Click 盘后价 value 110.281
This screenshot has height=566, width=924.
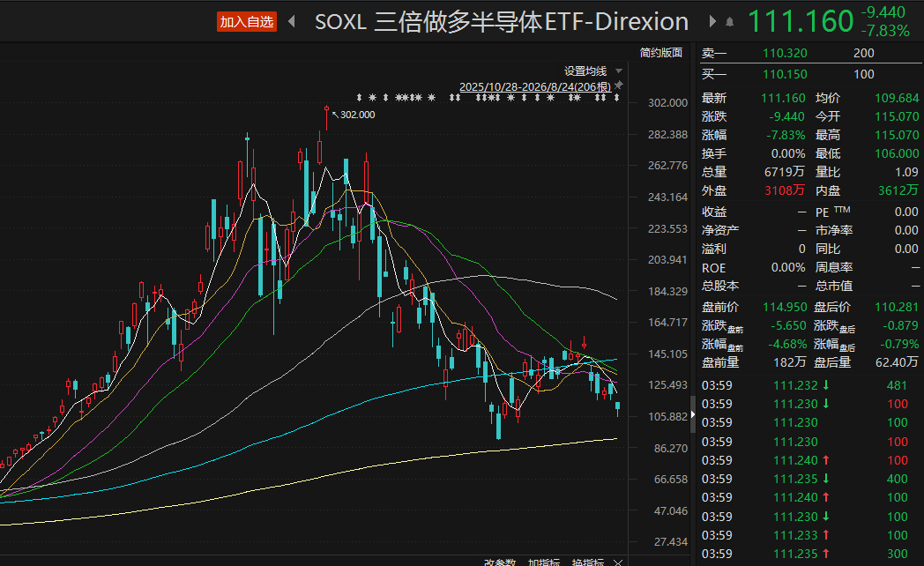tap(897, 306)
